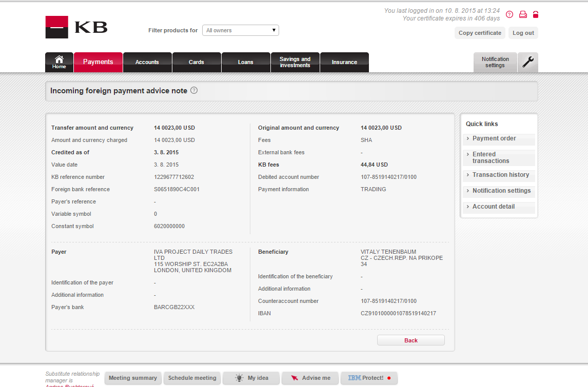Expand Entered transactions quick link
This screenshot has height=387, width=588.
[491, 157]
